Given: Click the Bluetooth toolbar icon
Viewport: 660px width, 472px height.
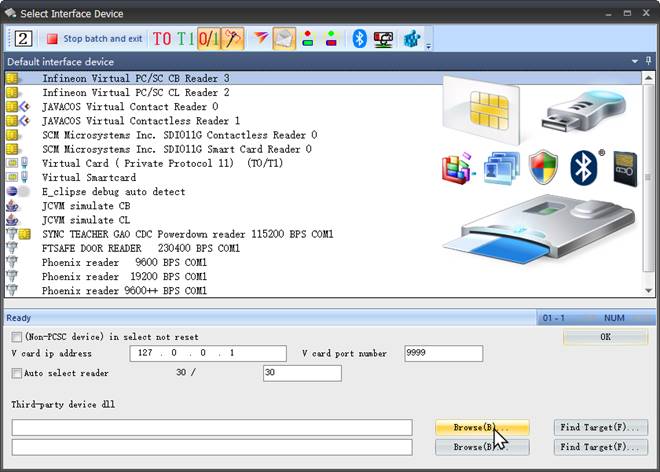Looking at the screenshot, I should tap(359, 39).
